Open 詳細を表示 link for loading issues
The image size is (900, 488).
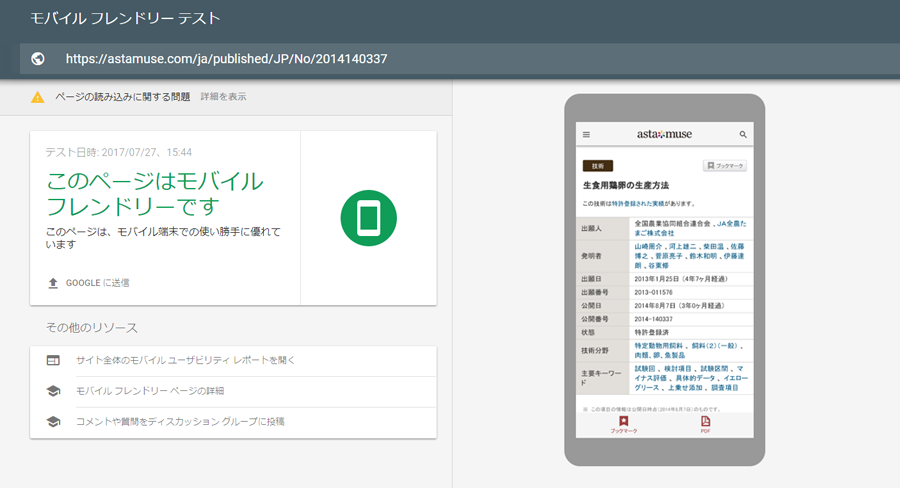pos(223,96)
